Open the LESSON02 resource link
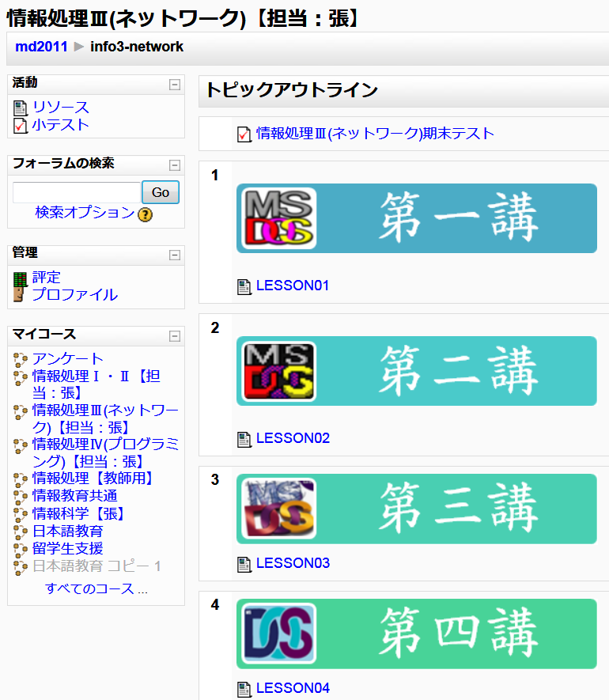Screen dimensions: 609x700 pyautogui.click(x=293, y=438)
